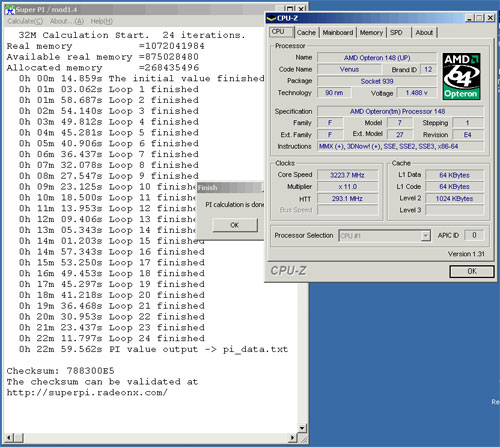
Task: Click the Checksum: 788300E5 line
Action: point(60,371)
